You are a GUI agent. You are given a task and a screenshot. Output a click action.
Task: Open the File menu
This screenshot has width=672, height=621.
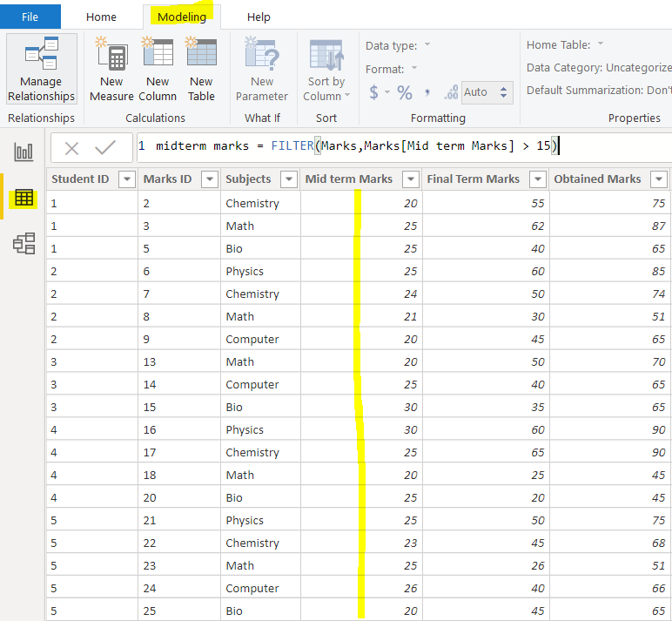coord(30,17)
